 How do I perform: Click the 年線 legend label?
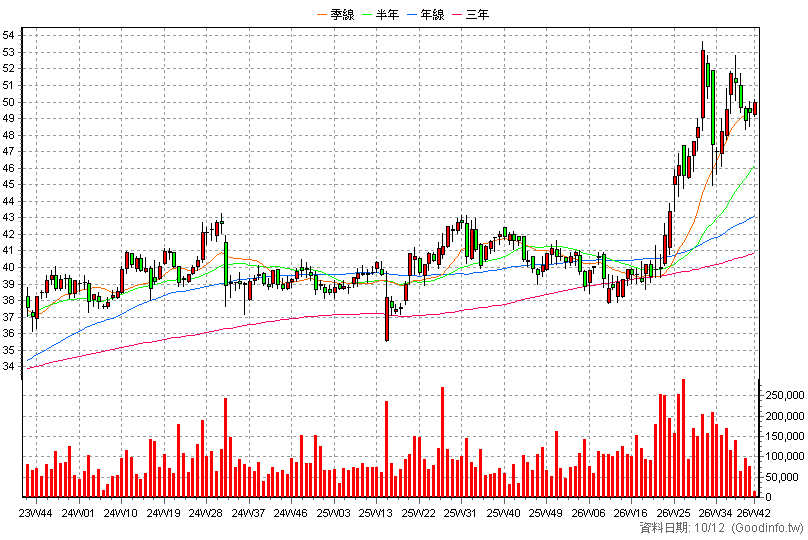432,14
